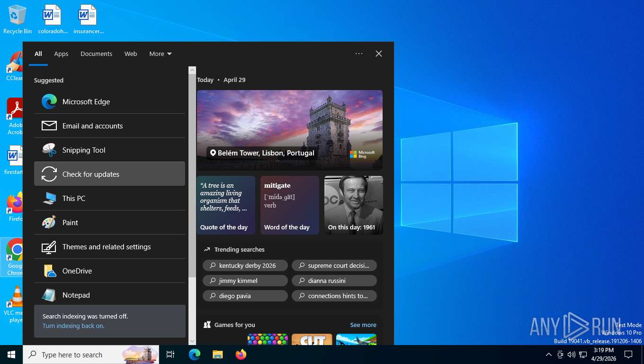Expand the More filter dropdown
The image size is (644, 364).
[x=161, y=54]
